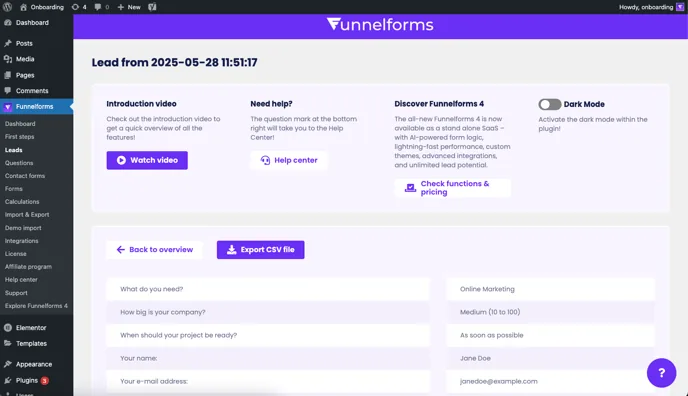Open the updates icon showing 4
688x396 pixels.
coord(79,7)
